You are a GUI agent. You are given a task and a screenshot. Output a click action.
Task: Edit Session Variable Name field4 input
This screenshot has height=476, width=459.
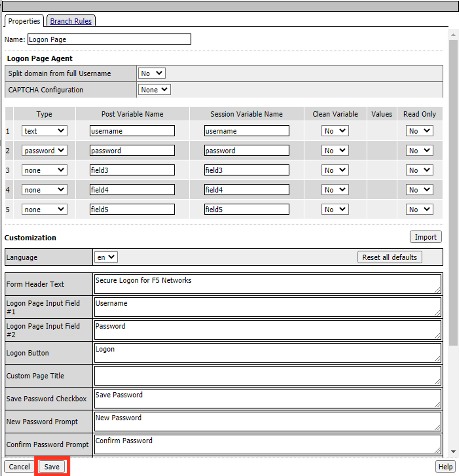coord(247,190)
